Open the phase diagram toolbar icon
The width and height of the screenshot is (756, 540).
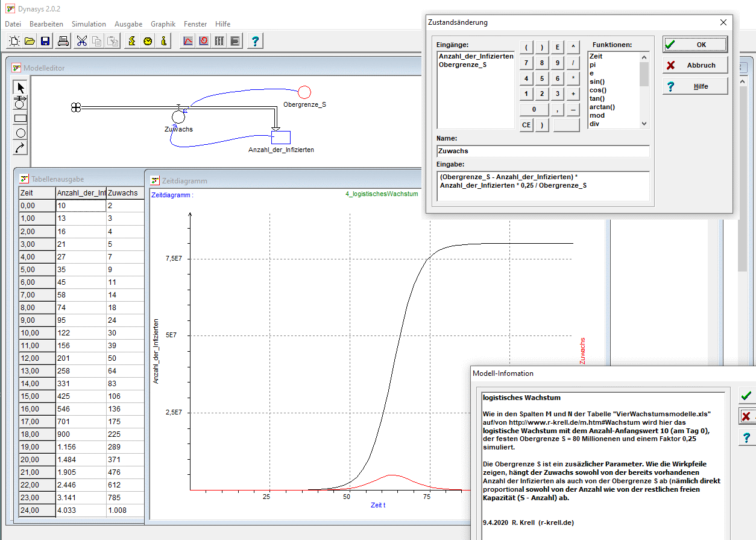(204, 41)
